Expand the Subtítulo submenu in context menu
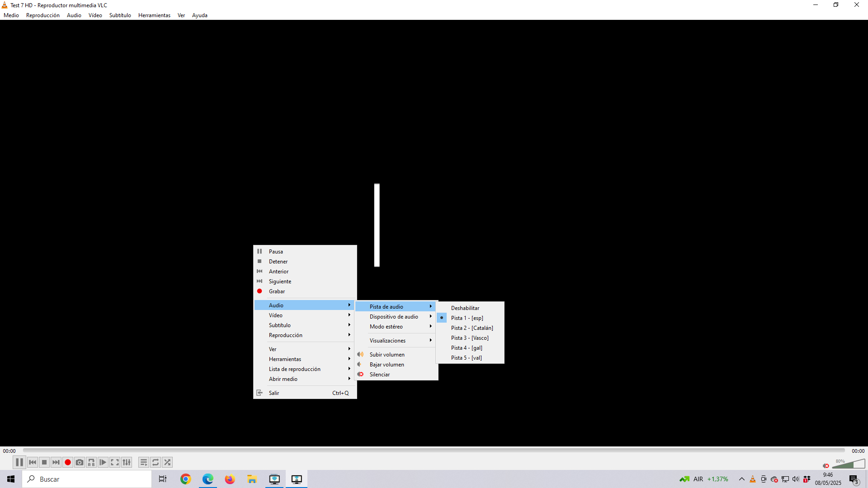 point(305,325)
